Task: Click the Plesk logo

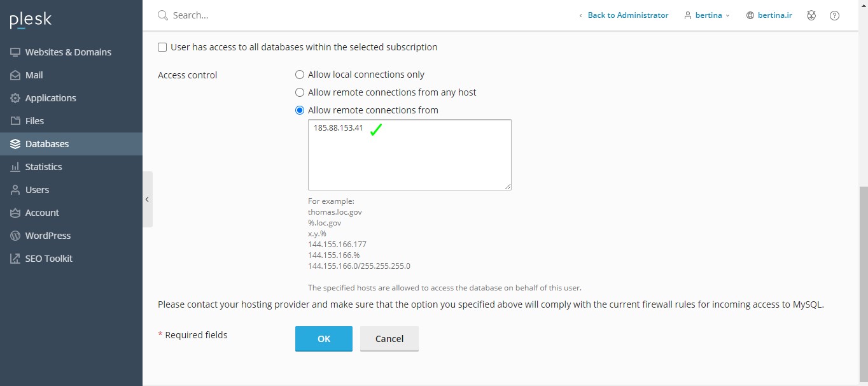Action: tap(31, 20)
